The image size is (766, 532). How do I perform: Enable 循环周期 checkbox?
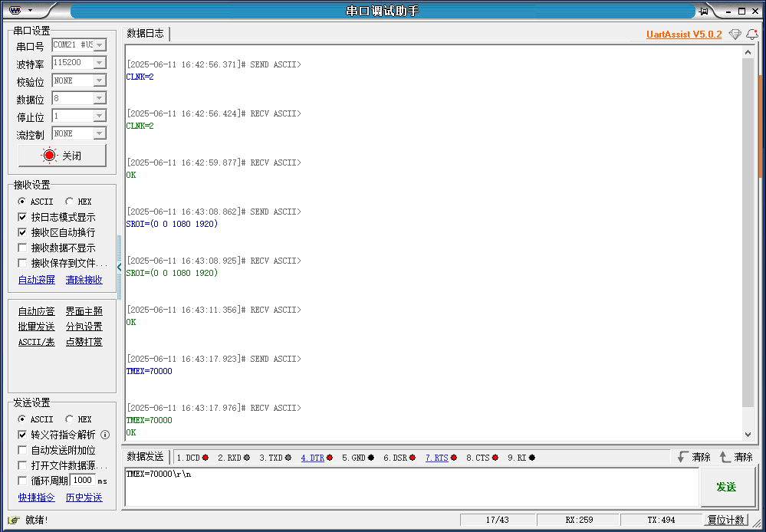22,481
